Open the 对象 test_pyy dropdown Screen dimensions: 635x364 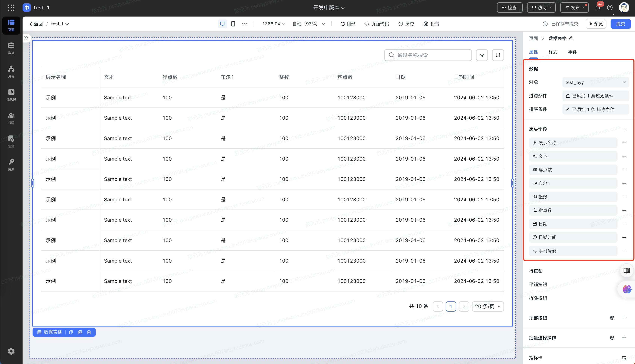click(596, 82)
